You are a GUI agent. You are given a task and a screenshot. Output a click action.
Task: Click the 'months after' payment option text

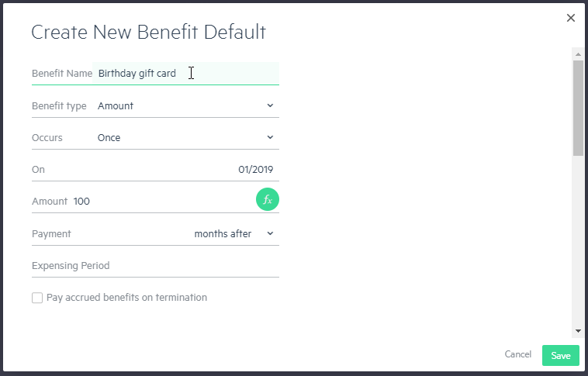click(223, 234)
